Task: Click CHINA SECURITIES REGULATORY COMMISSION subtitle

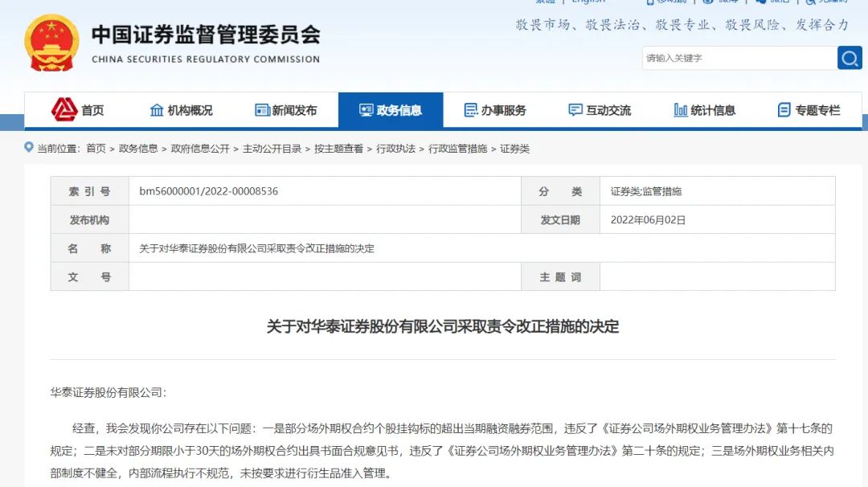Action: [206, 59]
